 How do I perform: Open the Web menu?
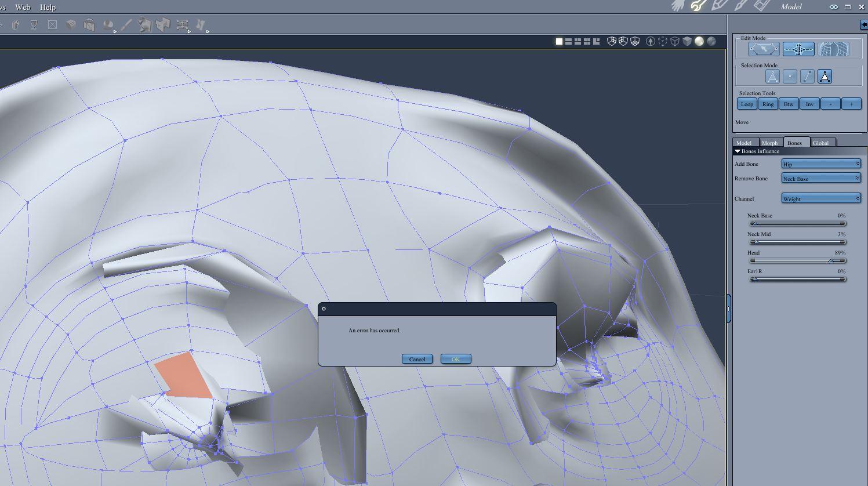[23, 7]
